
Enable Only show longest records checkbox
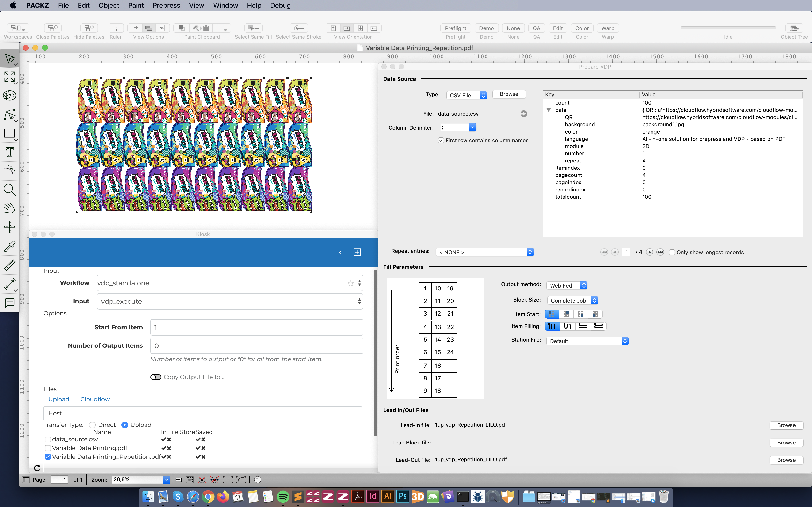coord(672,253)
